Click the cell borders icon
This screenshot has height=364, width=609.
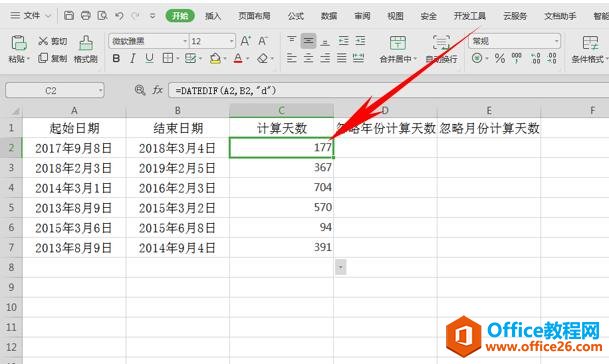167,59
